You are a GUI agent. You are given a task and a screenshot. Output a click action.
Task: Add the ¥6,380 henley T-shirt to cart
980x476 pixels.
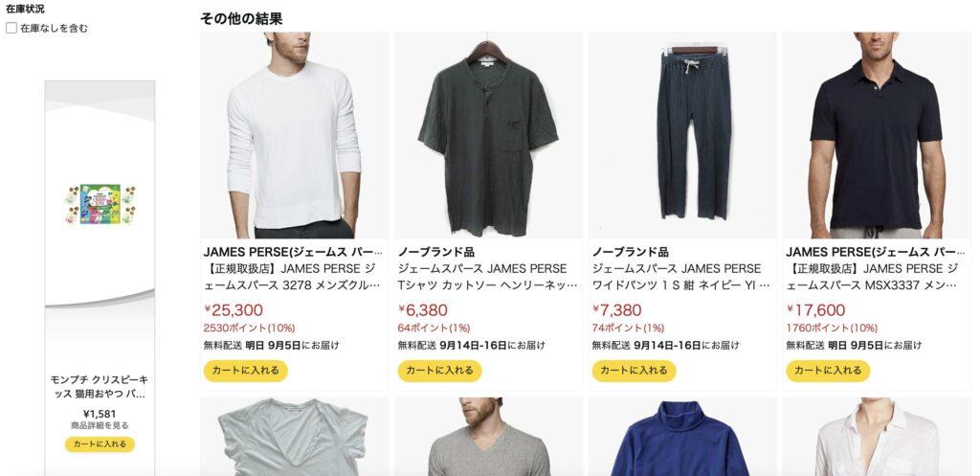[x=439, y=371]
